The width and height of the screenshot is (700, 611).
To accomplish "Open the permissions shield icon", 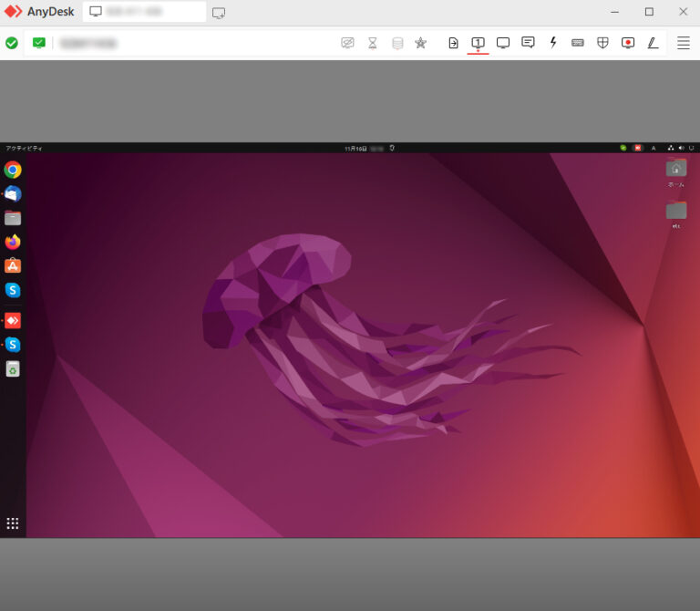I will [602, 43].
